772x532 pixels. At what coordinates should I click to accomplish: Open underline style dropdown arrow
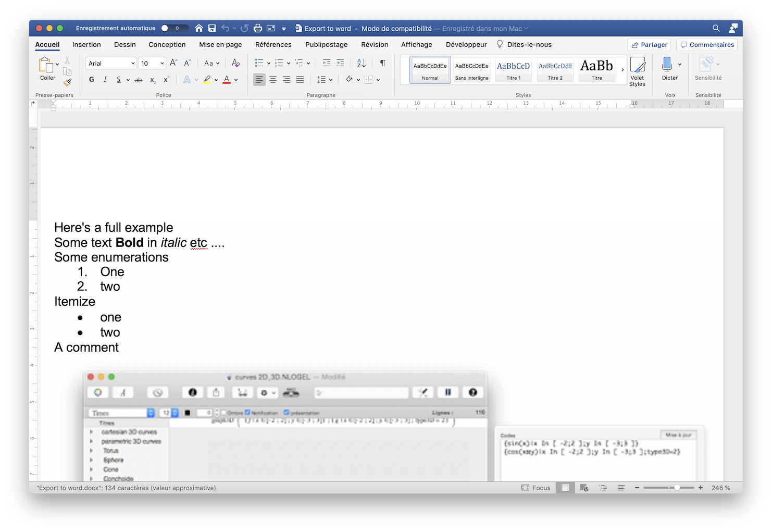(128, 80)
